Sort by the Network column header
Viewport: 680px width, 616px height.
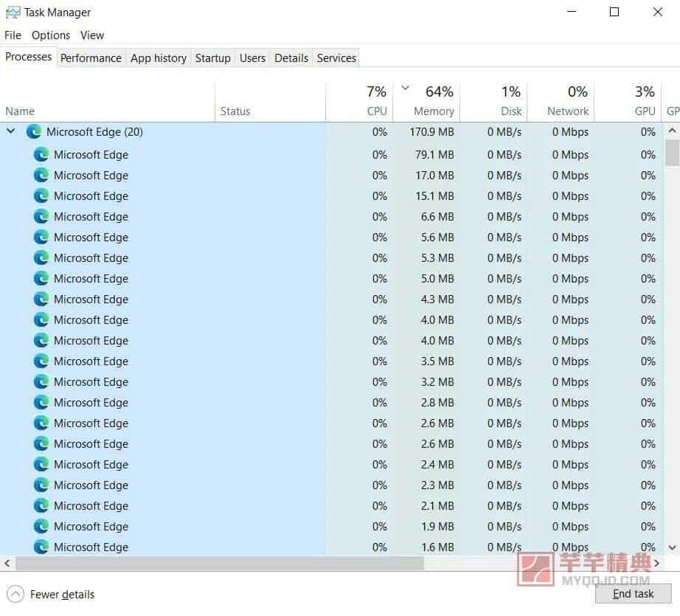tap(561, 102)
